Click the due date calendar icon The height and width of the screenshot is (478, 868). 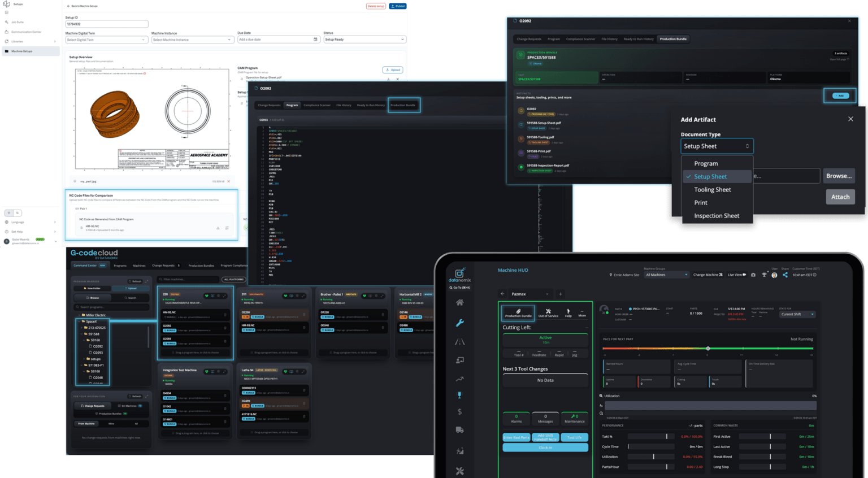pos(315,40)
